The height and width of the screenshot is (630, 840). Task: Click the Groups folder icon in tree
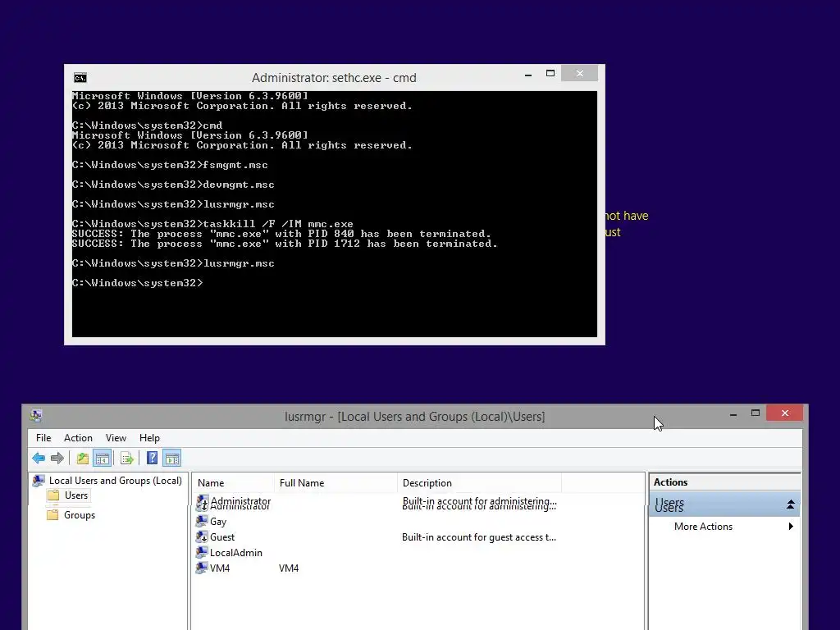pyautogui.click(x=52, y=515)
